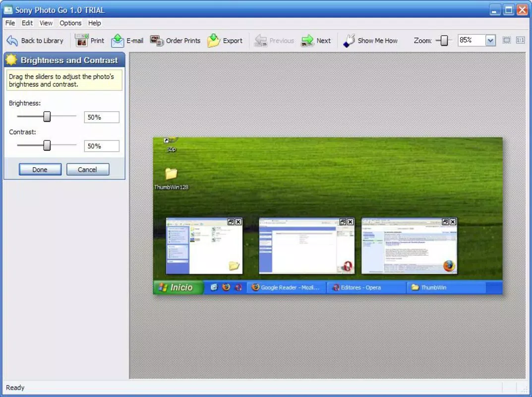Screen dimensions: 532x397
Task: Click Editores - Opera taskbar item in photo
Action: [366, 288]
